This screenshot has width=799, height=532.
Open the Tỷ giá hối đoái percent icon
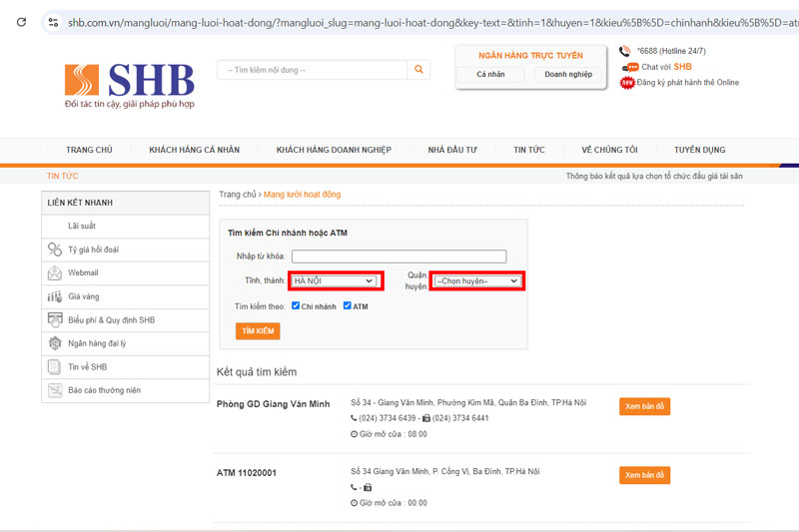pos(55,250)
